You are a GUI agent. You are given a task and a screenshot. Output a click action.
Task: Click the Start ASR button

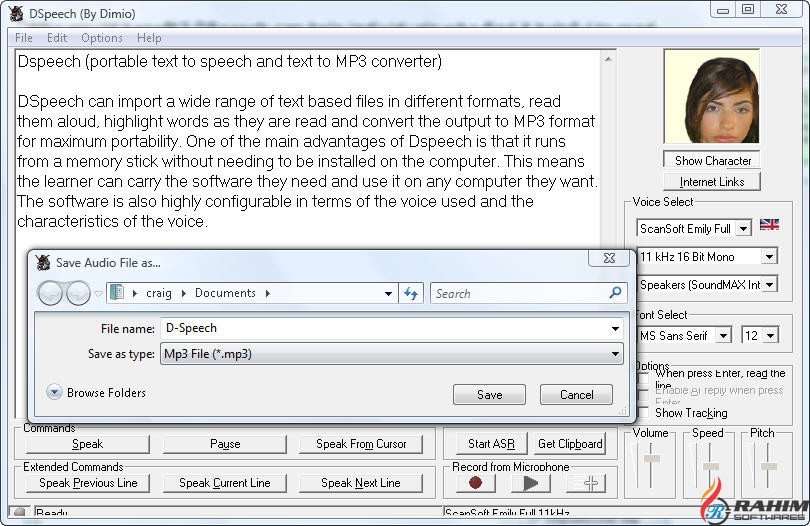[491, 444]
